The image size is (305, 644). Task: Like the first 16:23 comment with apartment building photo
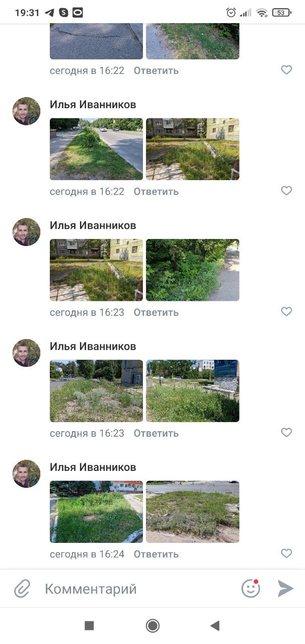pos(286,311)
